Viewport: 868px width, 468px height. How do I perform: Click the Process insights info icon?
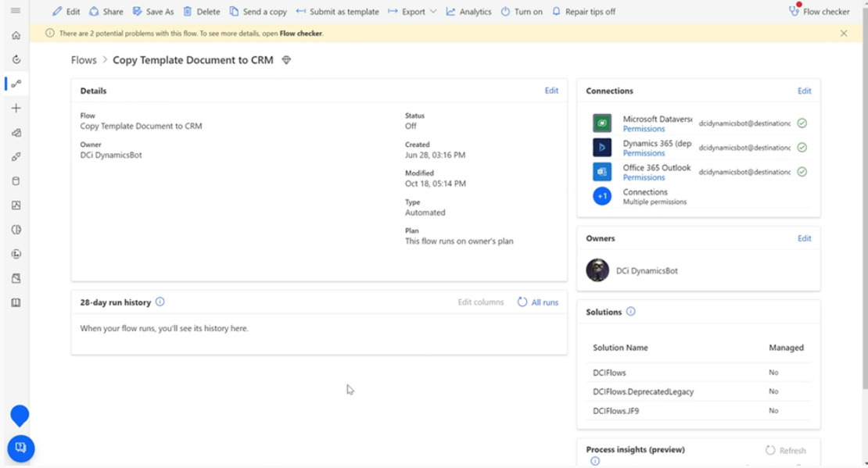click(x=595, y=462)
